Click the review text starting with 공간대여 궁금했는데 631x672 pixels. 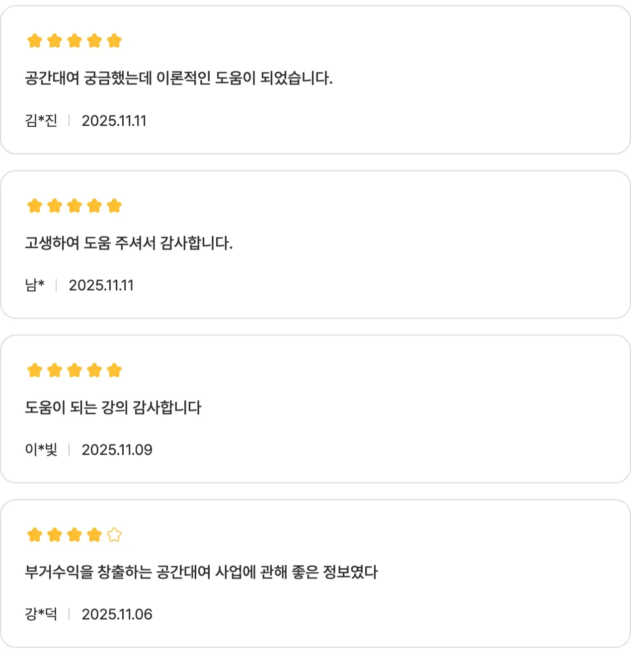click(x=179, y=78)
